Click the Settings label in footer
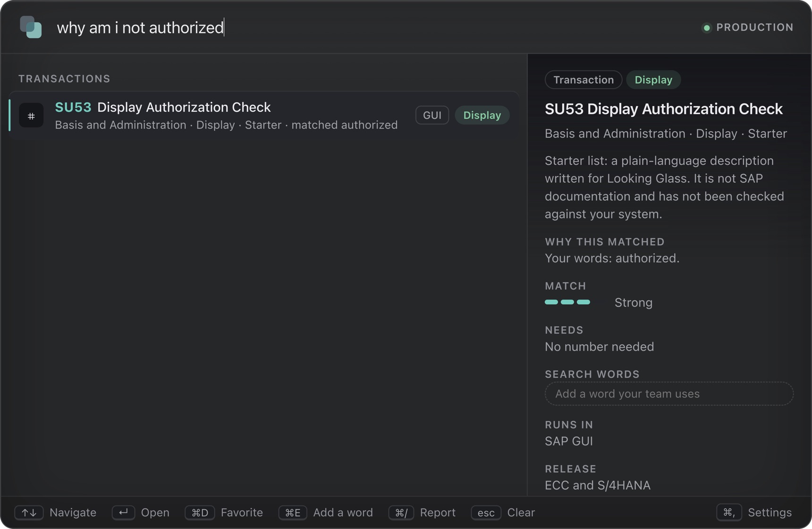812x529 pixels. tap(770, 512)
